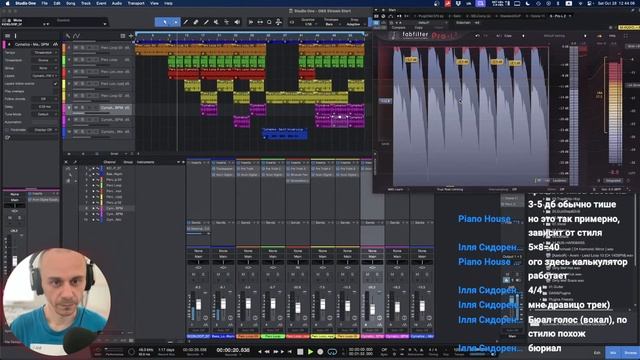The image size is (640, 360).
Task: Click the Time Signature 4/4 field
Action: click(433, 350)
